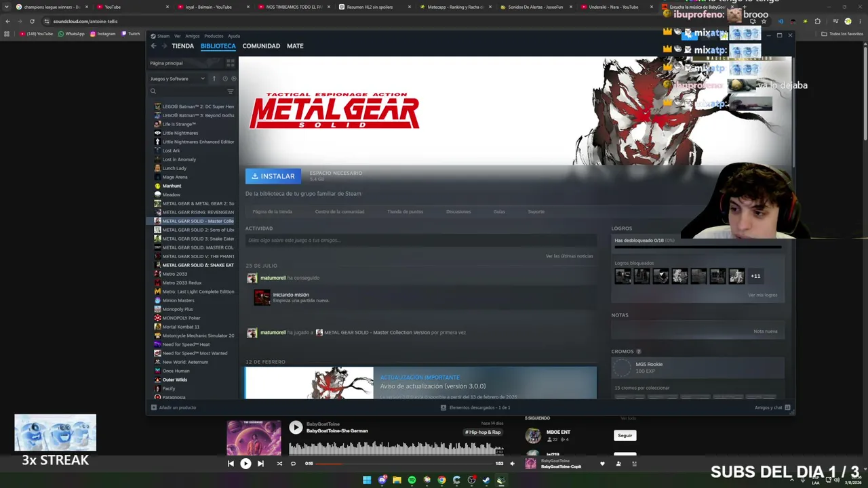Image resolution: width=868 pixels, height=488 pixels.
Task: Skip to previous track in SoundCloud player
Action: click(231, 464)
